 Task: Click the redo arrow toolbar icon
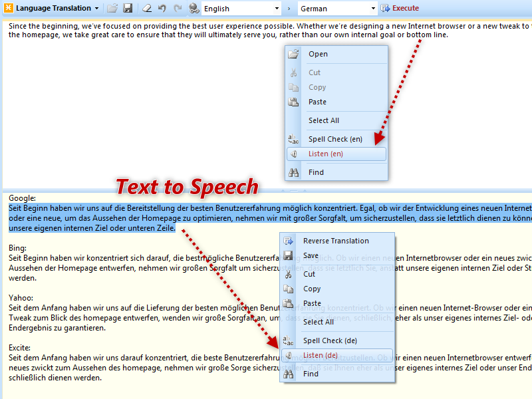coord(178,8)
